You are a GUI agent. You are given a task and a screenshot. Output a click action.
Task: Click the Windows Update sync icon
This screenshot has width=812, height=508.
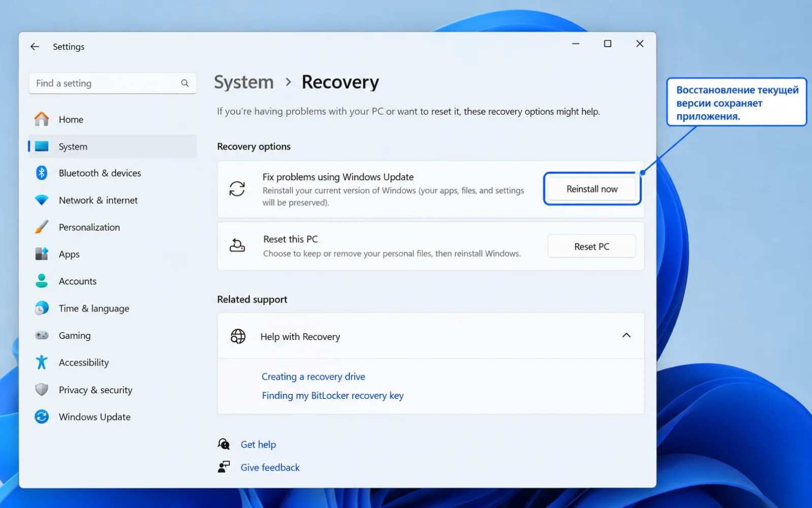[x=42, y=417]
